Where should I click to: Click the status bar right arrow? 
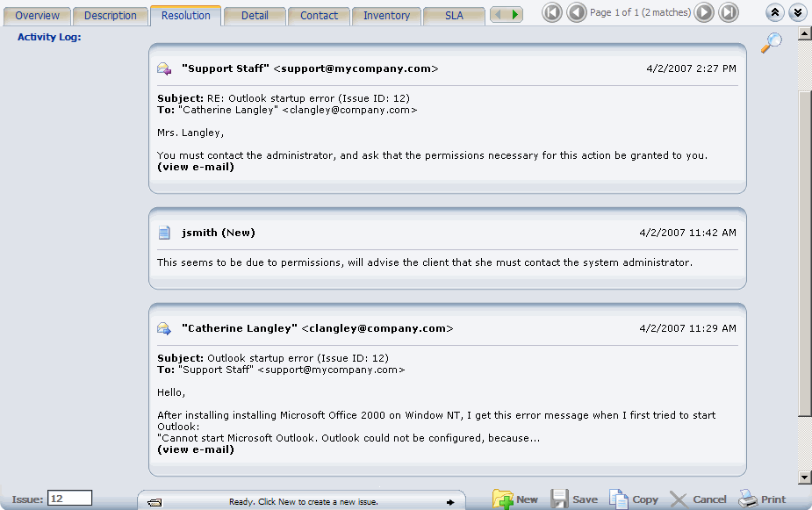click(x=450, y=502)
